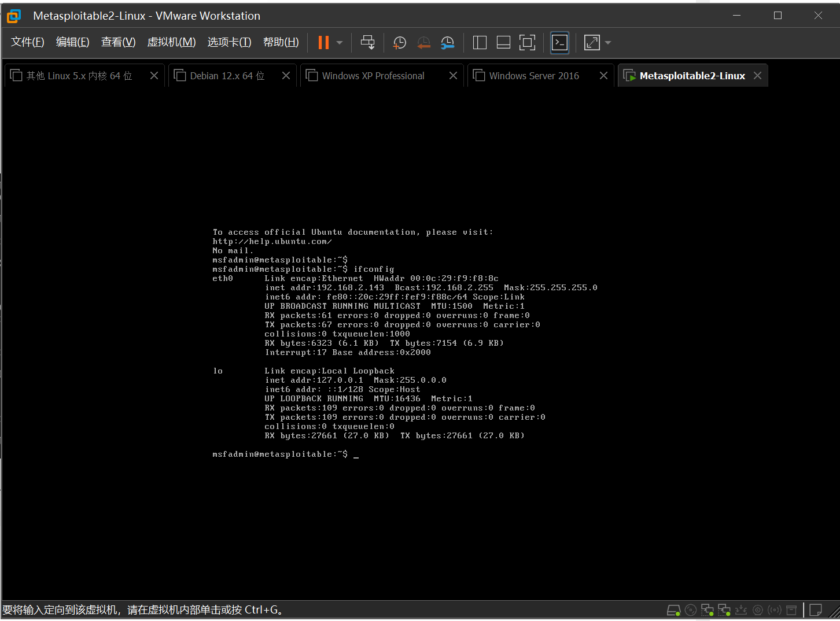Open the 帮助(H) menu
840x621 pixels.
(x=281, y=42)
